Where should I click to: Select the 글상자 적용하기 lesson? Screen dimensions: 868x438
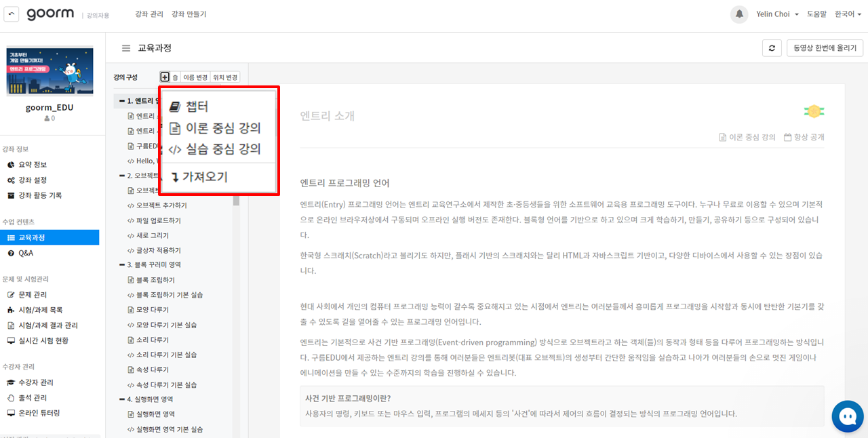(159, 250)
